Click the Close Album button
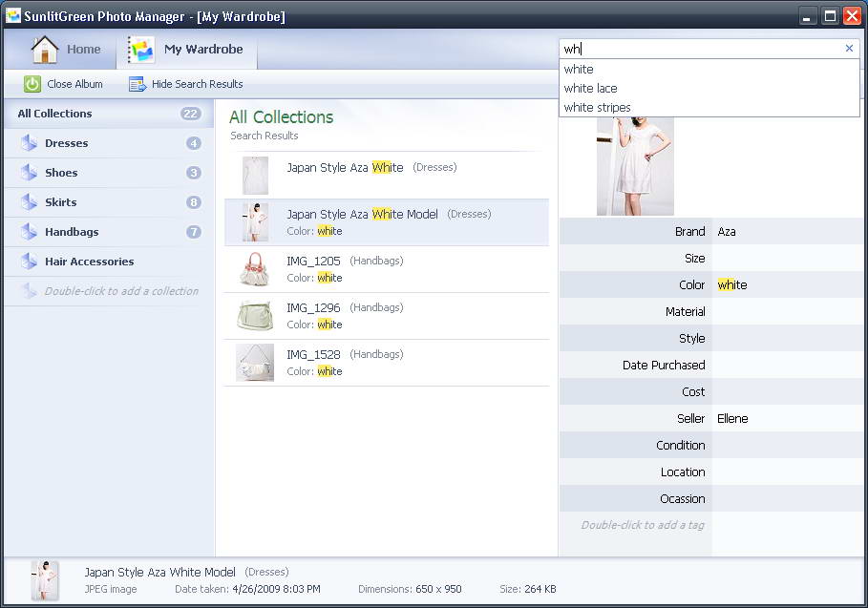The height and width of the screenshot is (608, 868). [64, 84]
